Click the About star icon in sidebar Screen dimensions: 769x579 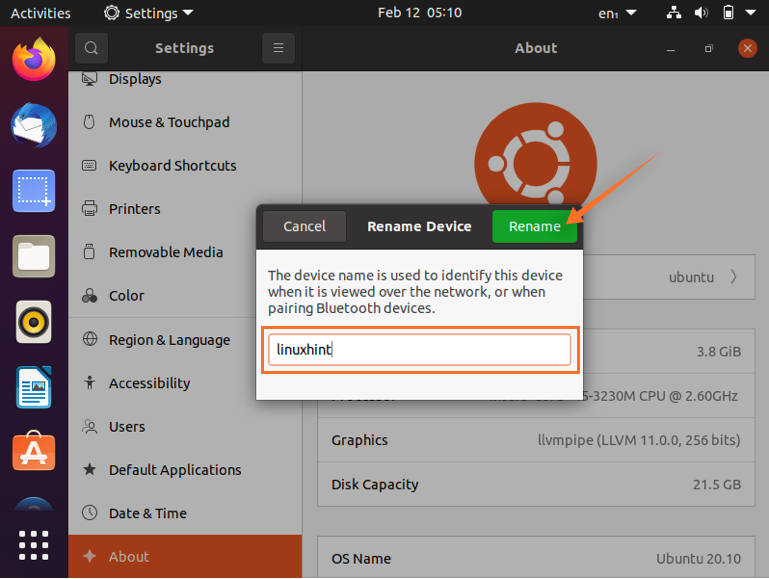tap(89, 556)
